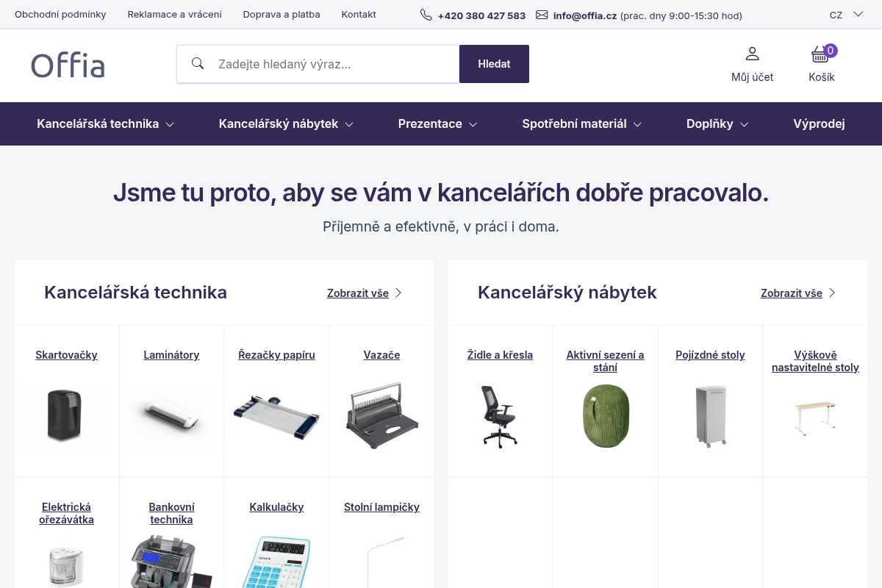The width and height of the screenshot is (882, 588).
Task: Click arrow next to Kancelářská technika Zobrazit vše
Action: [x=398, y=293]
